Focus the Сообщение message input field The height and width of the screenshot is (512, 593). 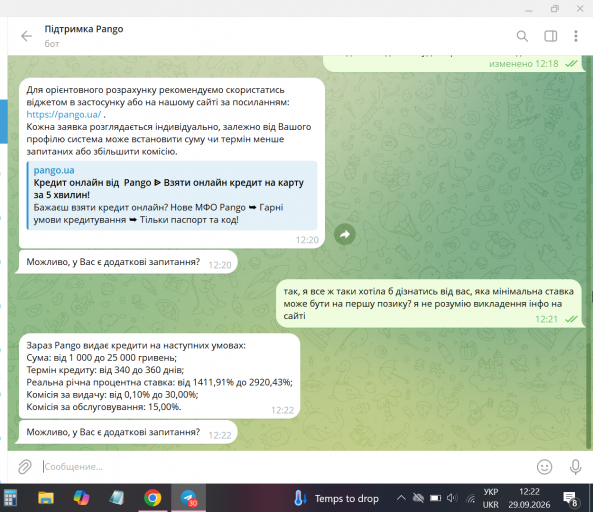tap(284, 467)
